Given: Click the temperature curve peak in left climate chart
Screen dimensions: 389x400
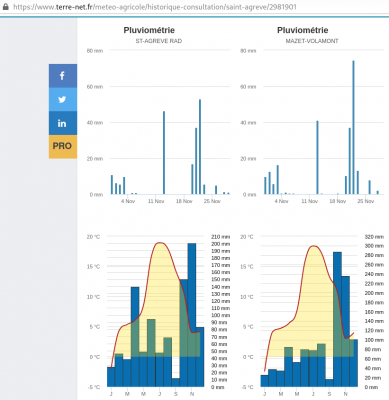Looking at the screenshot, I should 160,243.
